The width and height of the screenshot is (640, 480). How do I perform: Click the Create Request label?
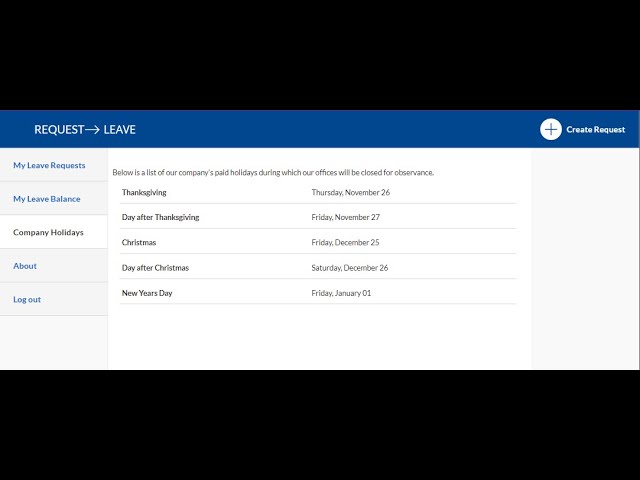tap(596, 129)
